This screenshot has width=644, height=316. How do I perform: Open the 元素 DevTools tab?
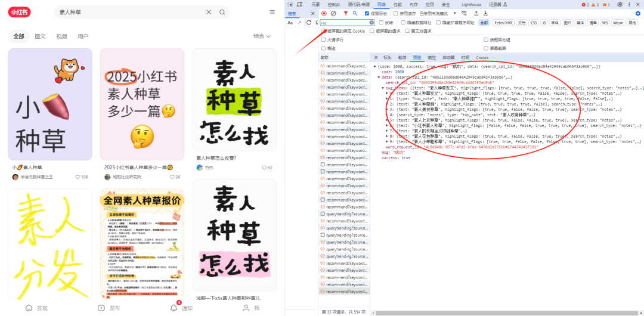pos(315,5)
